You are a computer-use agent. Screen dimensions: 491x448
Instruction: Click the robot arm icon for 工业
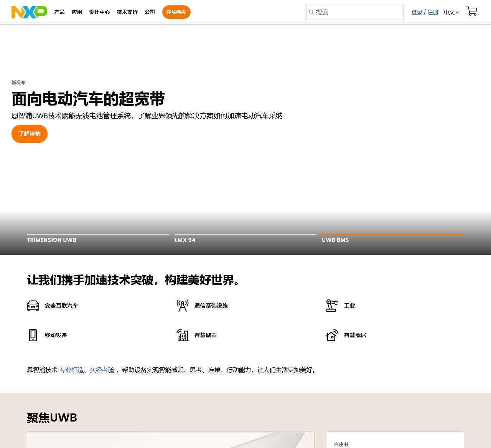[x=332, y=306]
